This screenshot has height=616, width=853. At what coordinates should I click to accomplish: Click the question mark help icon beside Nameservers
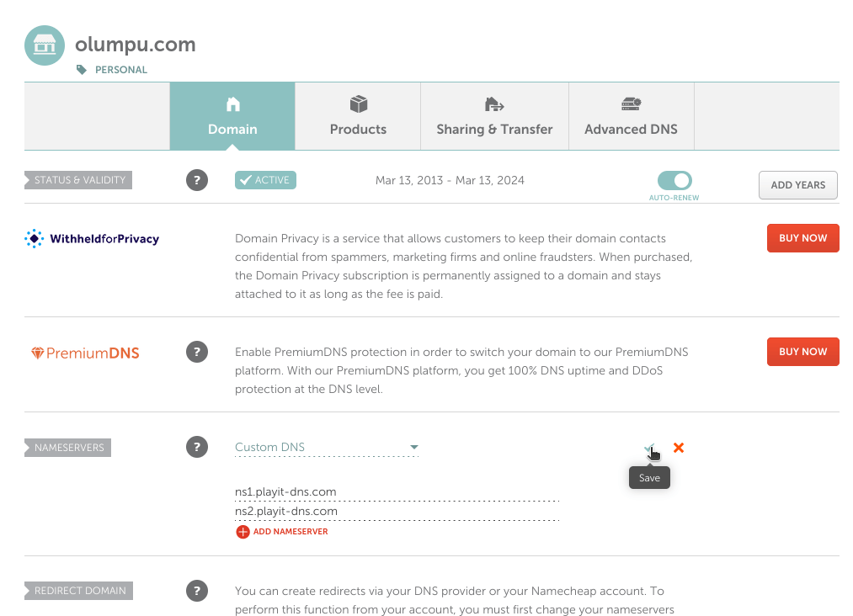(x=197, y=447)
